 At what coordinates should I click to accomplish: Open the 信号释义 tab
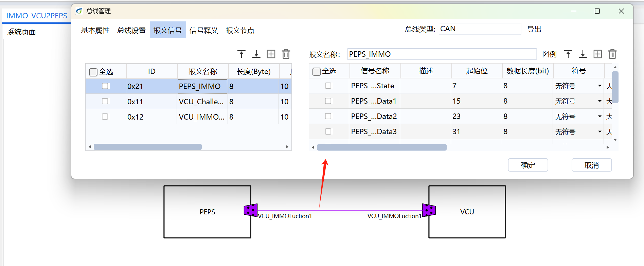click(x=204, y=30)
